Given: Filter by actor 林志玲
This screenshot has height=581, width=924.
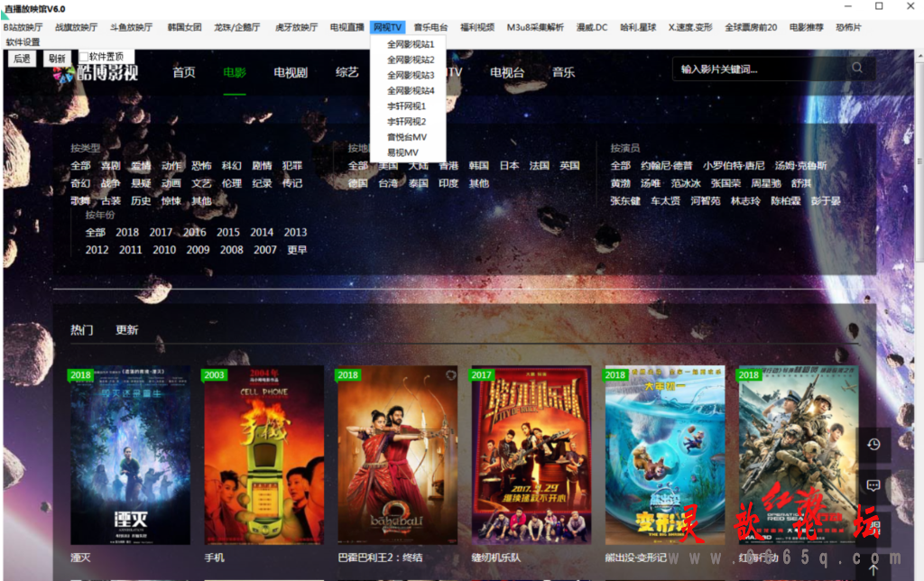Looking at the screenshot, I should tap(745, 201).
